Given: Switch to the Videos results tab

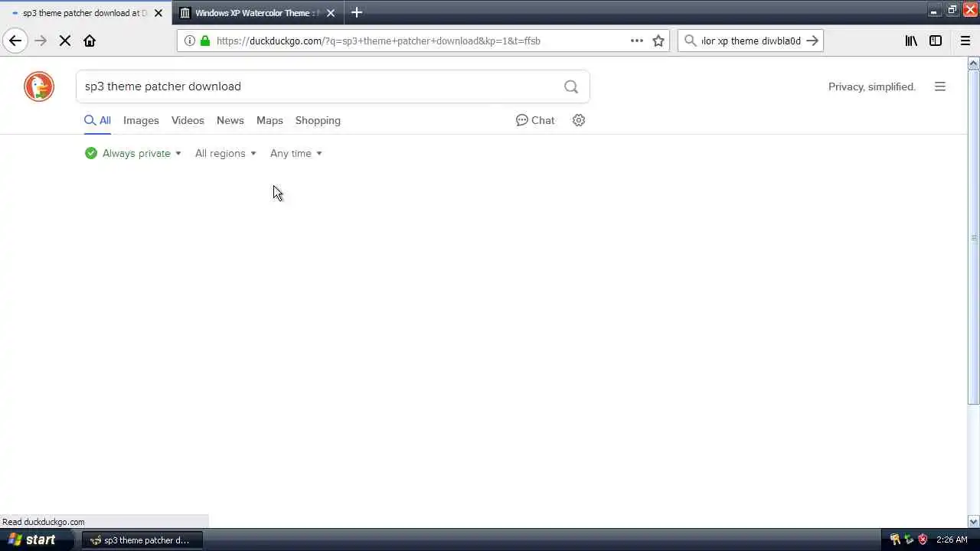Looking at the screenshot, I should coord(188,120).
